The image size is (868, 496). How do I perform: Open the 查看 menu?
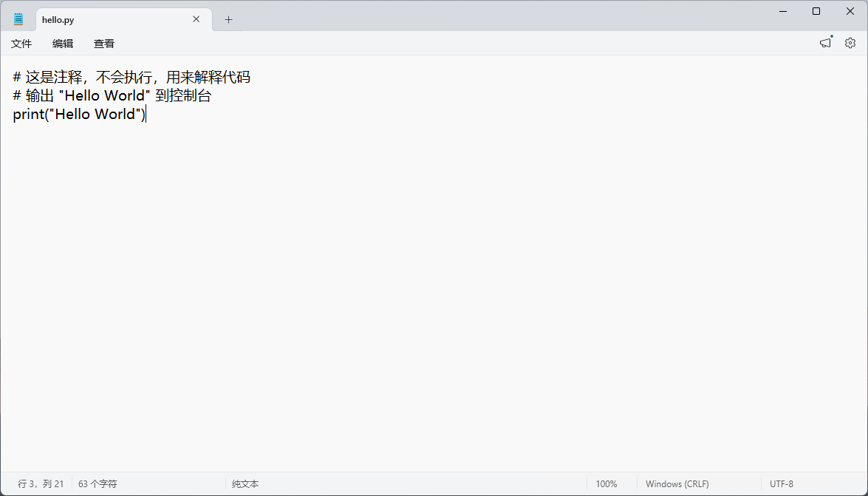pyautogui.click(x=104, y=44)
